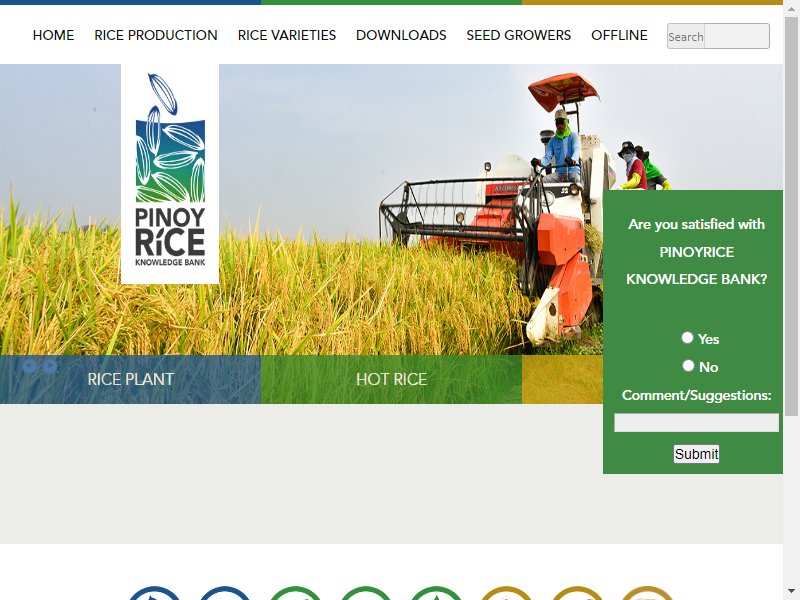Select the No satisfaction radio button
Image resolution: width=800 pixels, height=600 pixels.
pos(688,366)
